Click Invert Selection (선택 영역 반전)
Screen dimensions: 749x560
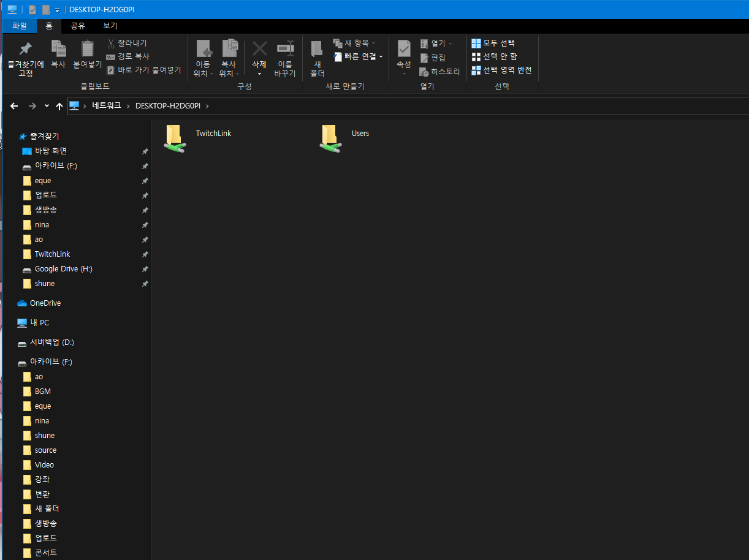(501, 70)
